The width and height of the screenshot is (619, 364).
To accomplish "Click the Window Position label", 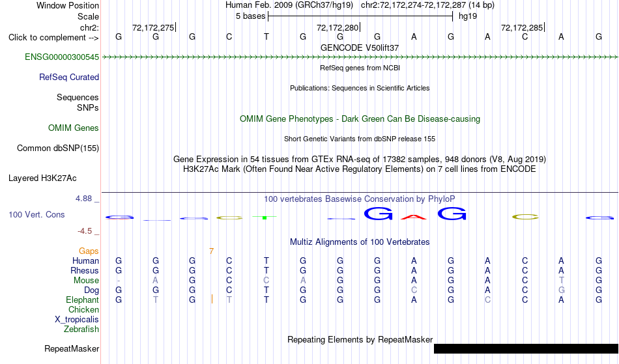I will coord(68,5).
